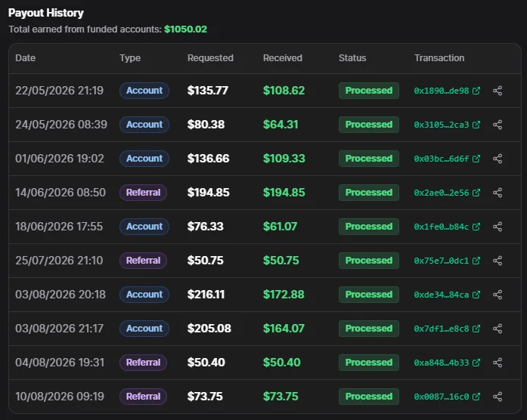527x420 pixels.
Task: Click the Referral badge on 25/07/2026 row
Action: (143, 261)
